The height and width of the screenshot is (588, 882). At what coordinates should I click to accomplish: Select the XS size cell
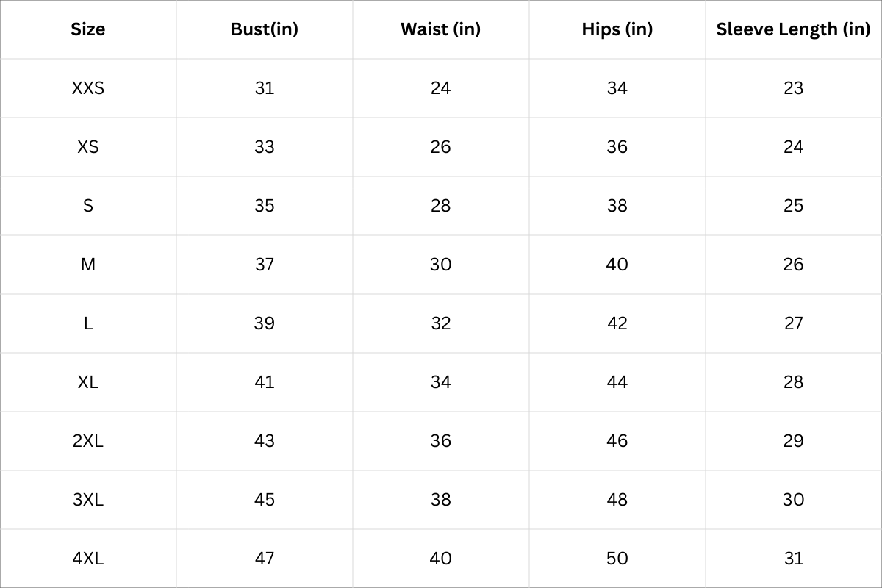tap(88, 147)
